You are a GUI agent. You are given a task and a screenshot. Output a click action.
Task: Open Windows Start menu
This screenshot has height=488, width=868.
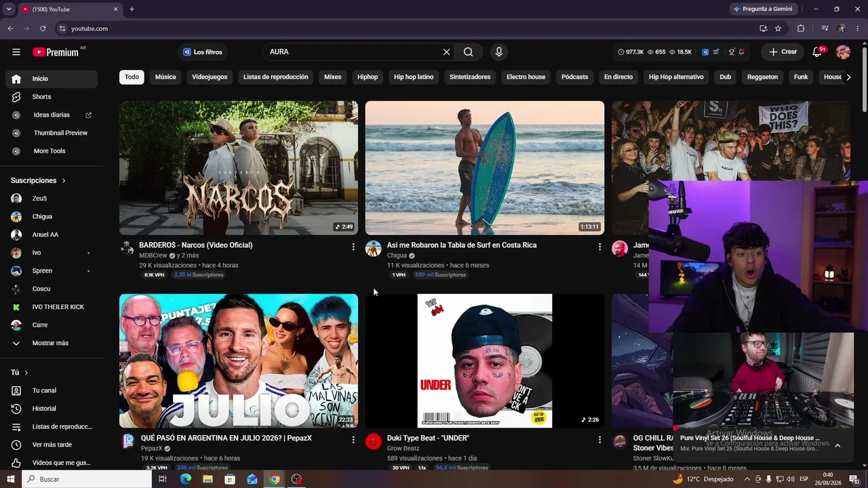point(11,479)
